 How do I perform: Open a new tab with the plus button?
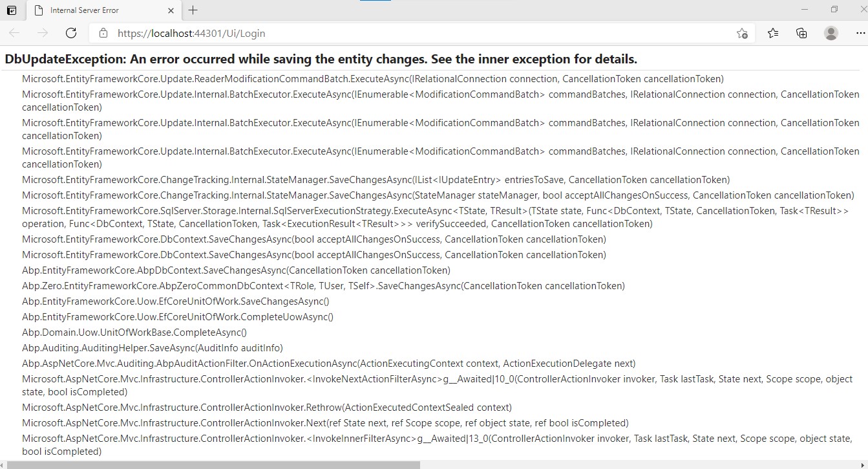(193, 10)
